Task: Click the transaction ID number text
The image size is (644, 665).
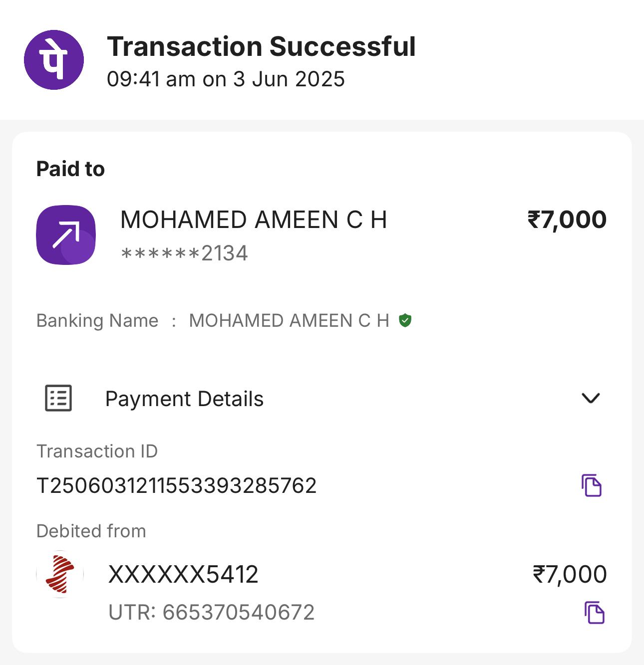Action: click(x=177, y=486)
